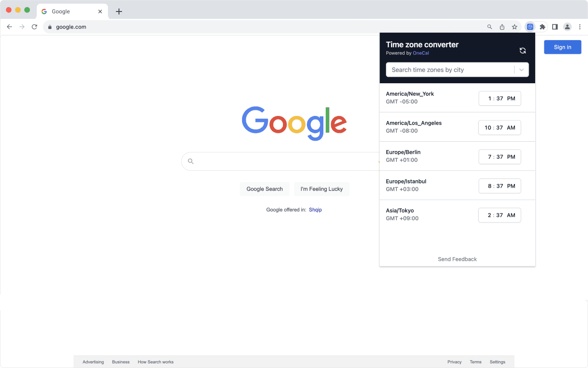Click the I'm Feeling Lucky button

pos(322,189)
